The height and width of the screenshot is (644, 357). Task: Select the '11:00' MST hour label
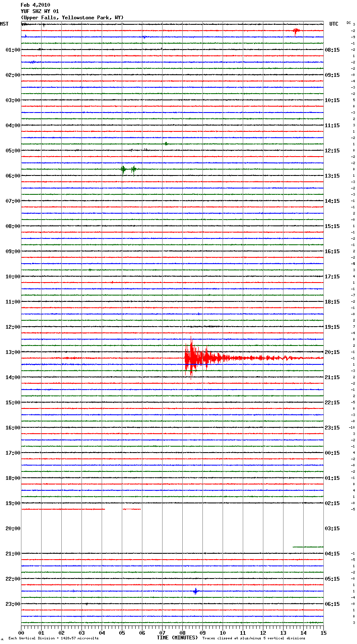(x=13, y=302)
